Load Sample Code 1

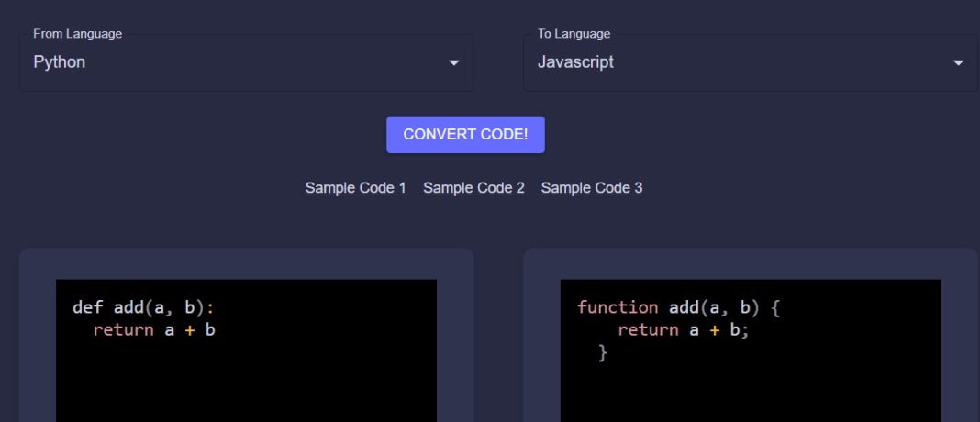(x=355, y=188)
